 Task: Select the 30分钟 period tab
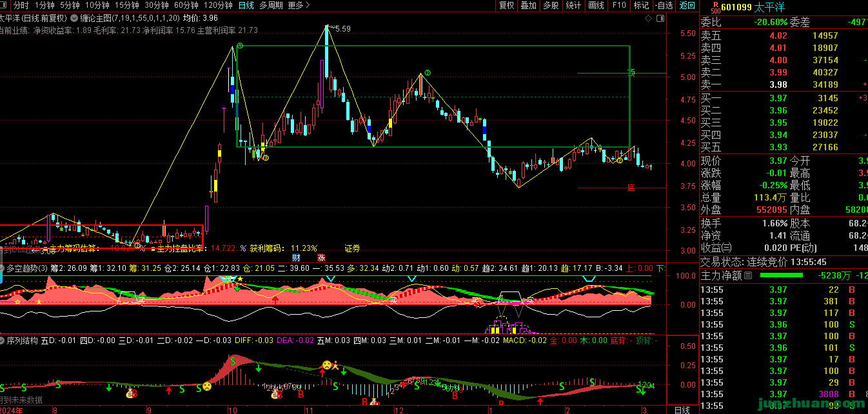click(x=157, y=5)
